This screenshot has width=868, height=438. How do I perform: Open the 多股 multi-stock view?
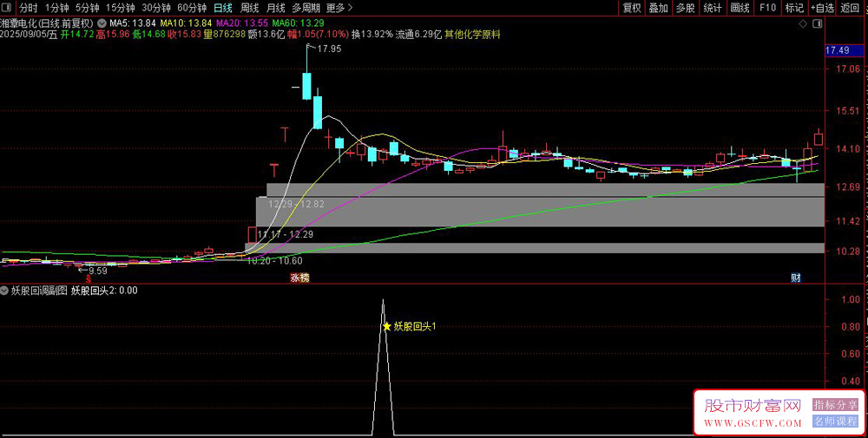(x=686, y=8)
